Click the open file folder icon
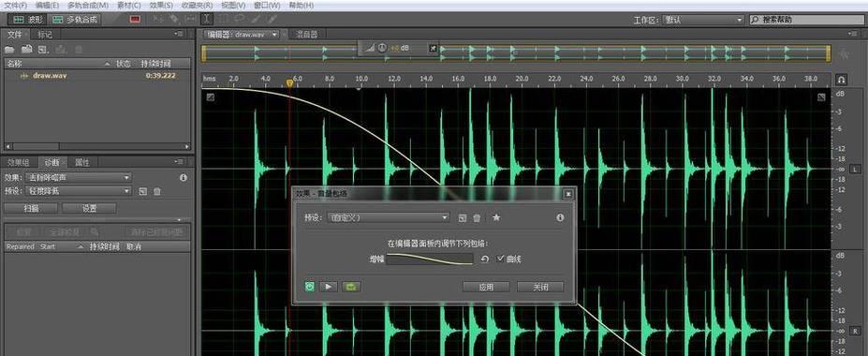 click(10, 50)
